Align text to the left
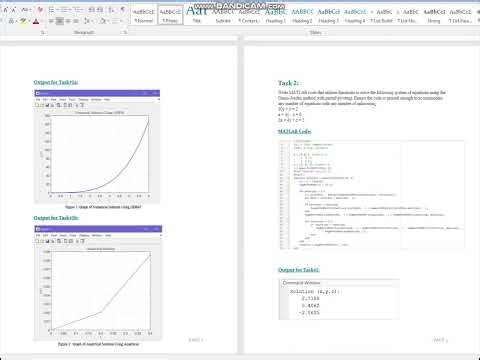 pyautogui.click(x=51, y=21)
